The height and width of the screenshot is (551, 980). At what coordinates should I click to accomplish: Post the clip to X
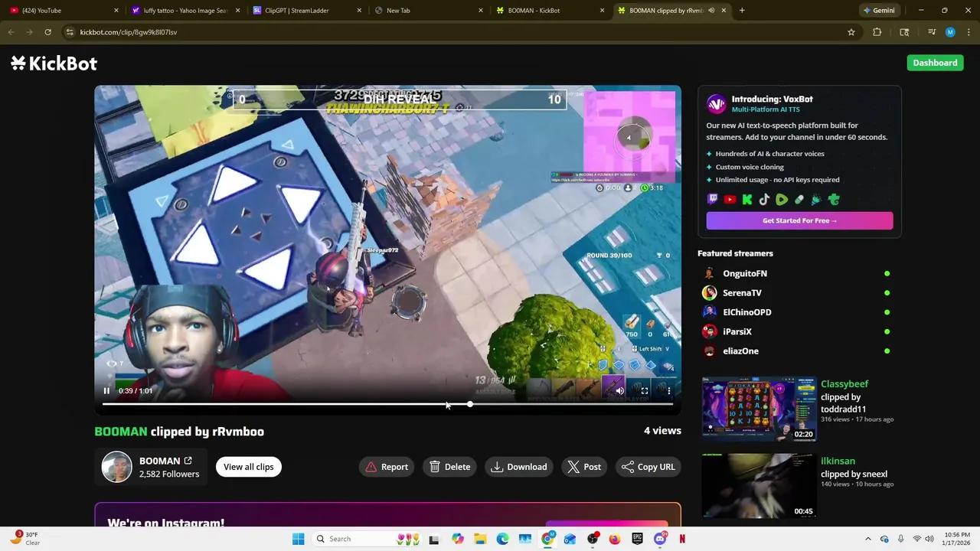click(x=584, y=467)
